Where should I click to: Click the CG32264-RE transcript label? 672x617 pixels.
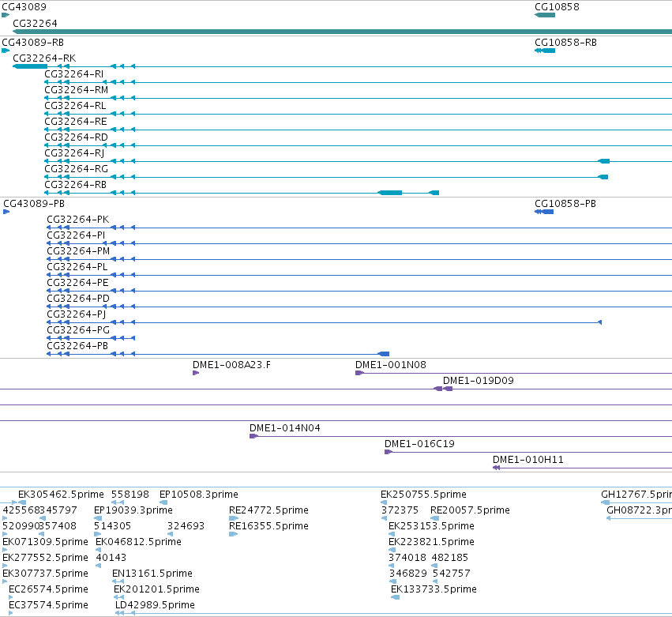[x=76, y=122]
